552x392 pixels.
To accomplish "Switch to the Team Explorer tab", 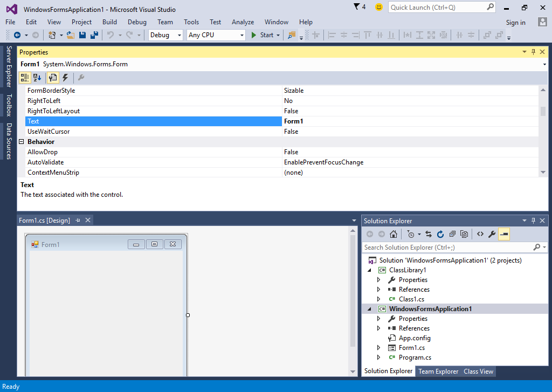I will pos(438,371).
